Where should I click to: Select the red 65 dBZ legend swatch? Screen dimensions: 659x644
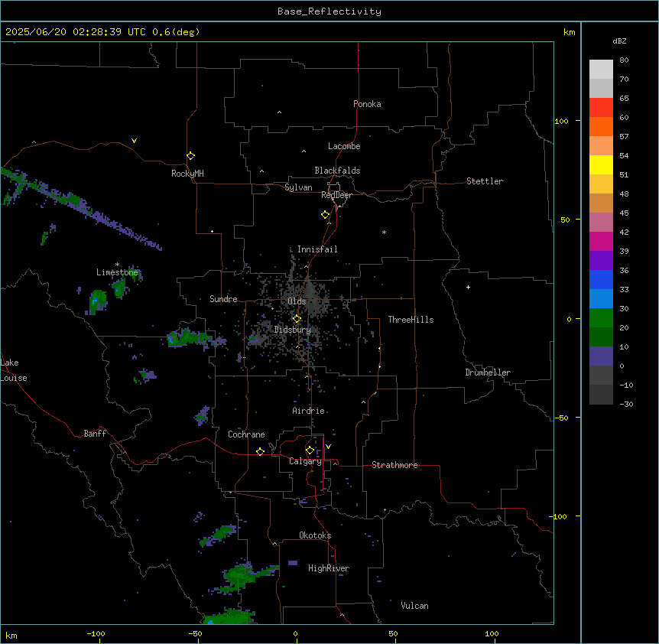point(601,107)
